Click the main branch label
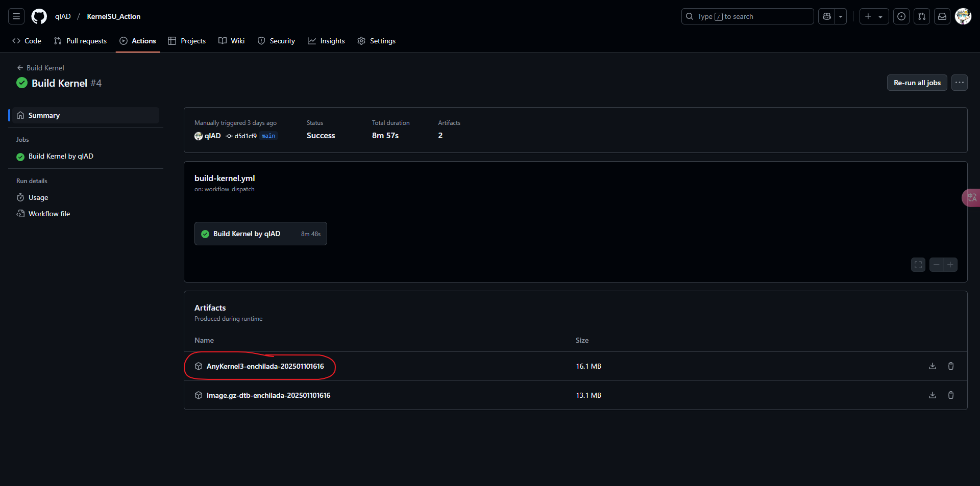This screenshot has width=980, height=486. pos(268,136)
